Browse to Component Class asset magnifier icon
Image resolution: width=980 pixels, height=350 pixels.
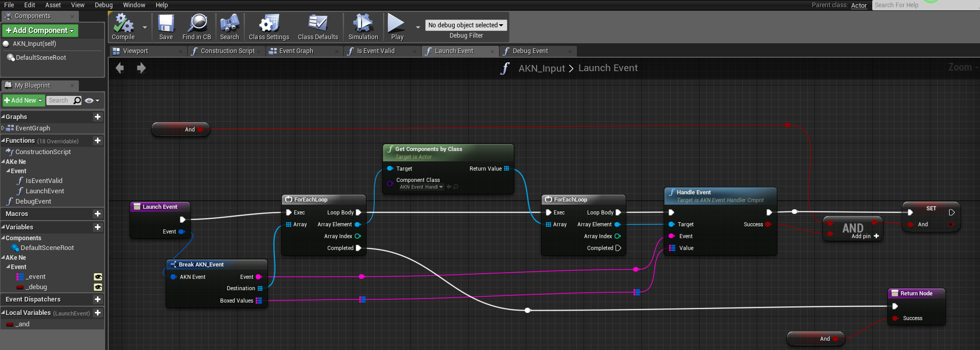click(456, 187)
